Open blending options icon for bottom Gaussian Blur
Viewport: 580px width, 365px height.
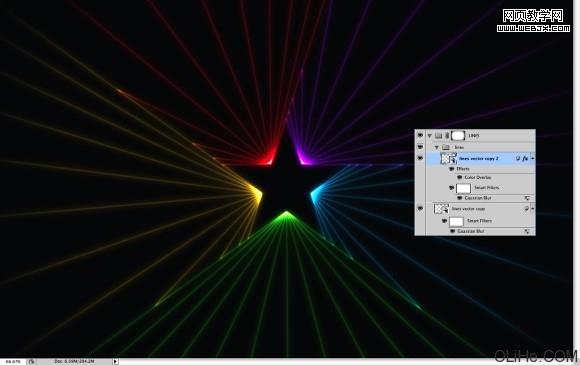pyautogui.click(x=527, y=231)
